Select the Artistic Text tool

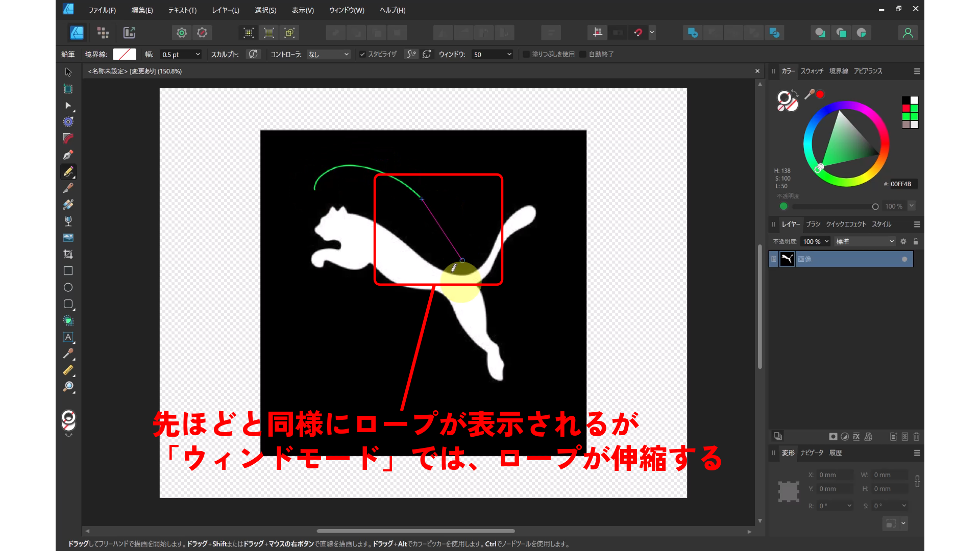68,337
